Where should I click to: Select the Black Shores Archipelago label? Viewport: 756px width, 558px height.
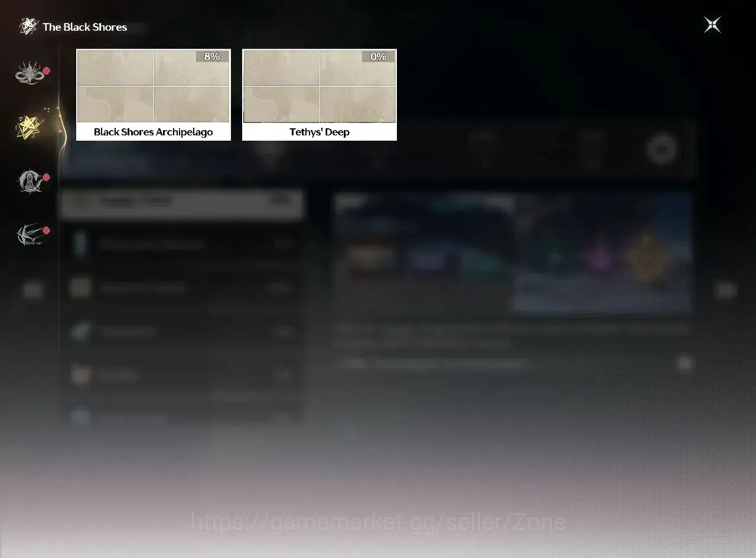point(154,132)
